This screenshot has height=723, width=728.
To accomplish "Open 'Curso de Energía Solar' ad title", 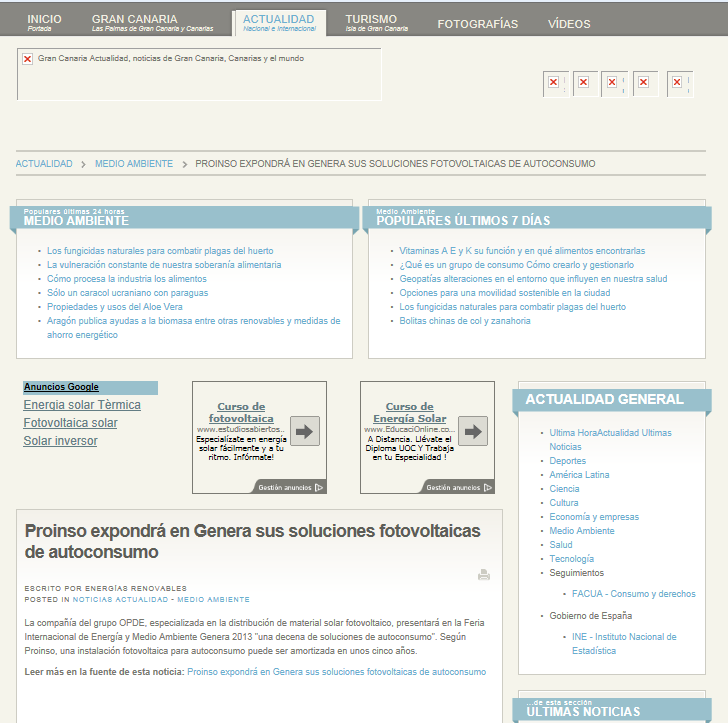I will coord(410,412).
